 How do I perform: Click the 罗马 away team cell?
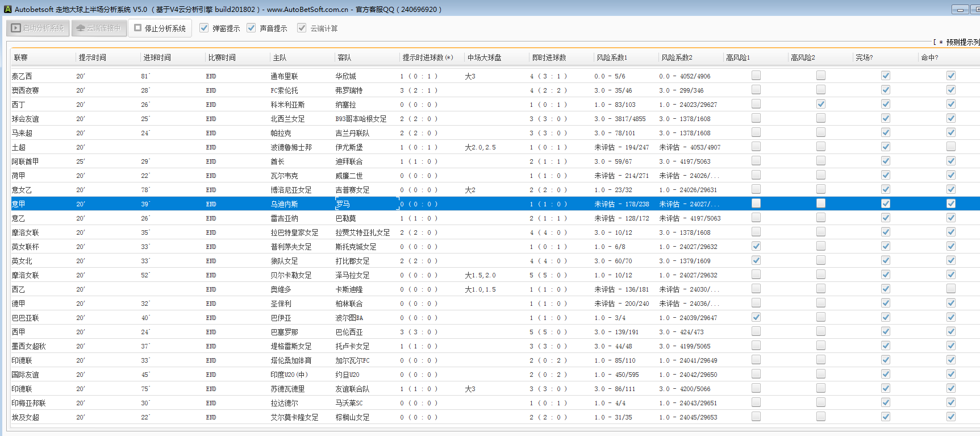tap(343, 204)
